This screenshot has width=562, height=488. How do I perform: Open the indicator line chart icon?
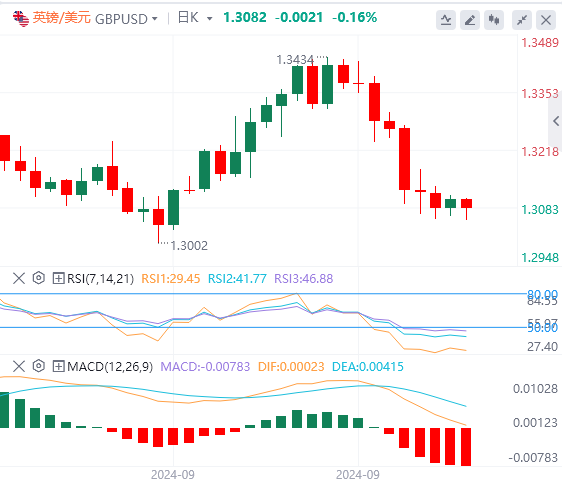(446, 20)
